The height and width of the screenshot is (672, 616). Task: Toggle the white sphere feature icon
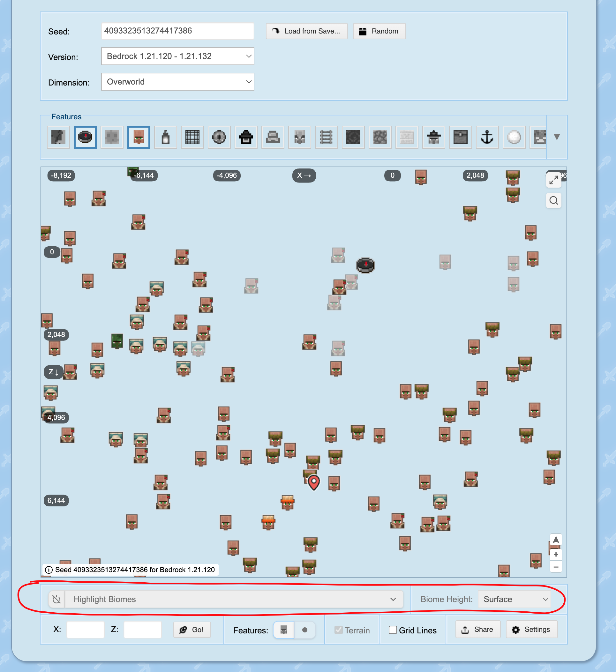point(514,137)
